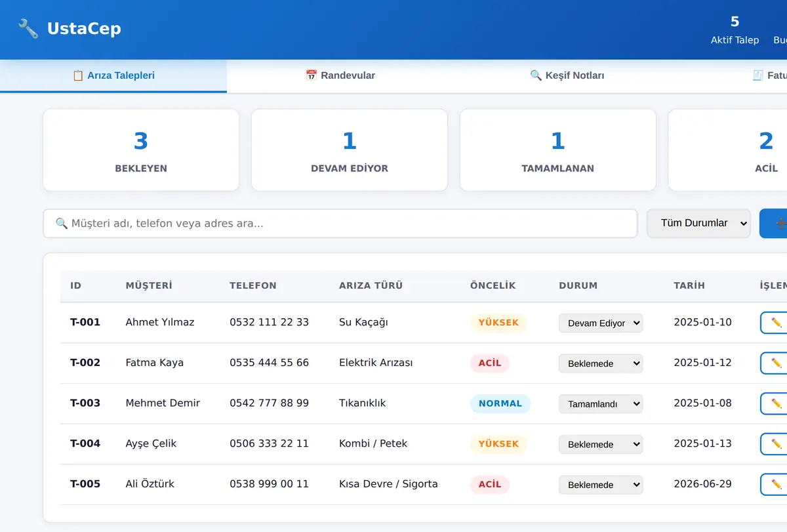Click the YÜKSEK badge for T-001
This screenshot has height=532, width=787.
coord(498,323)
